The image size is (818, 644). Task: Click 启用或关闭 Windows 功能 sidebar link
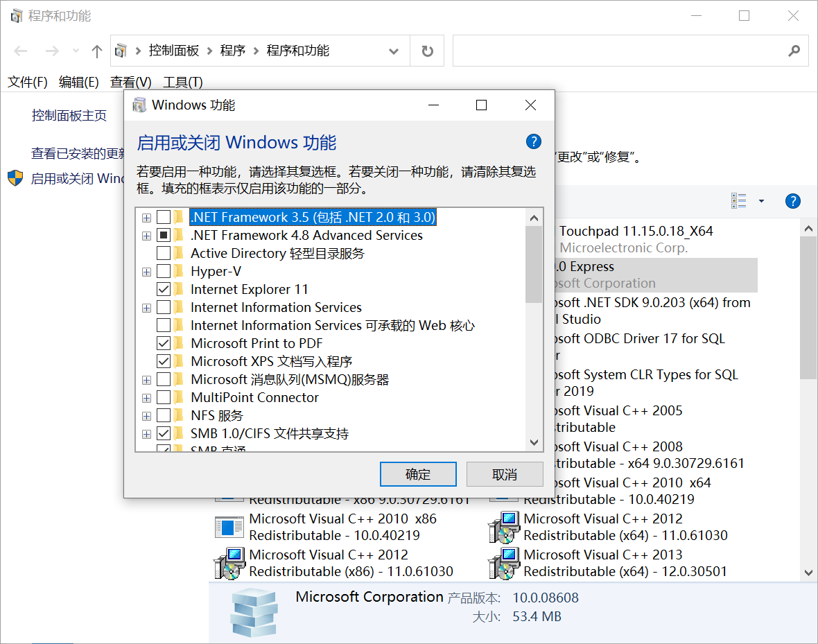(77, 178)
